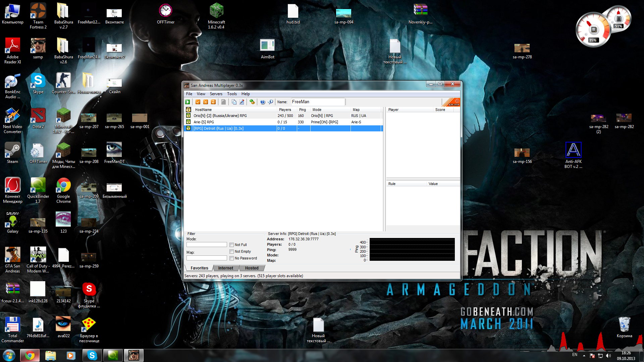The image size is (644, 362).
Task: Toggle the Not Empty filter checkbox
Action: click(232, 252)
